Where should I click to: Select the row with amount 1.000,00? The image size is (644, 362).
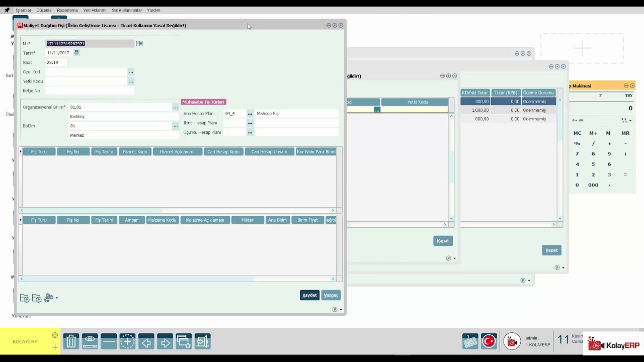508,110
